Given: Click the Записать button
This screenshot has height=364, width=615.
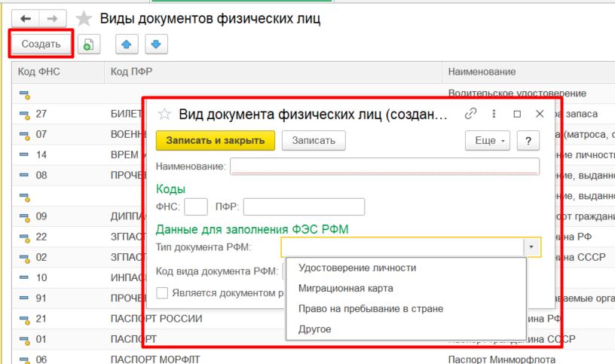Looking at the screenshot, I should 314,140.
